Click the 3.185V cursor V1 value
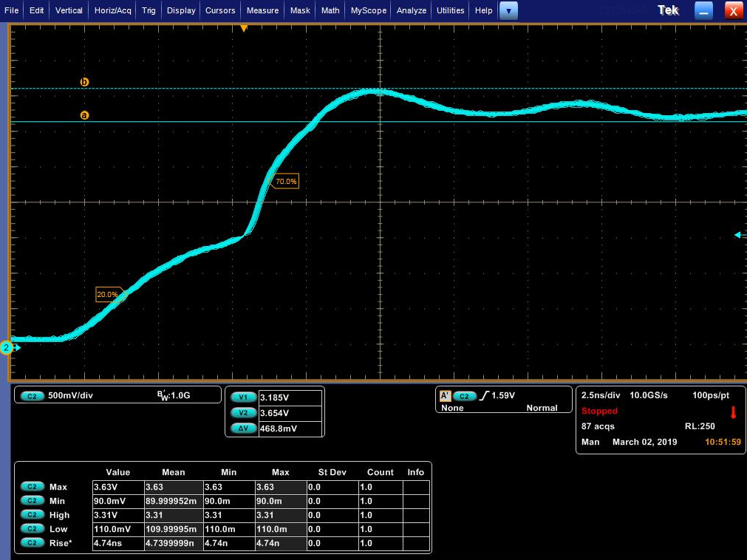 click(290, 397)
